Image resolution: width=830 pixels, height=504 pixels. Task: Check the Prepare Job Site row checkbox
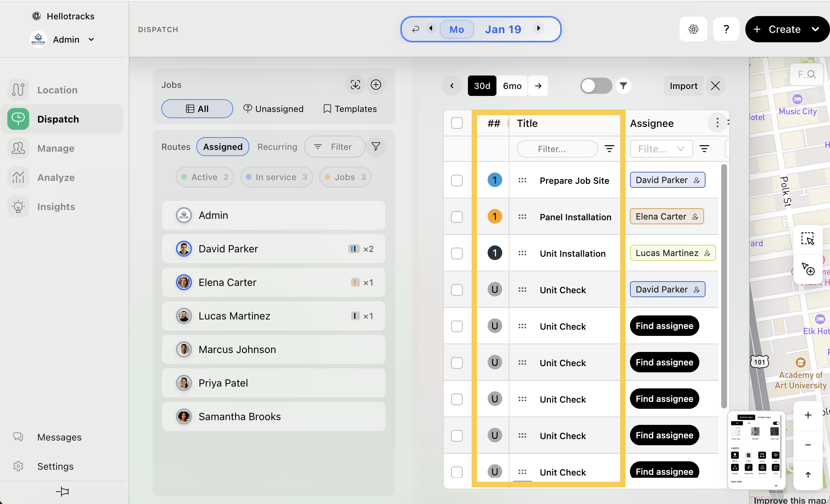(x=457, y=181)
